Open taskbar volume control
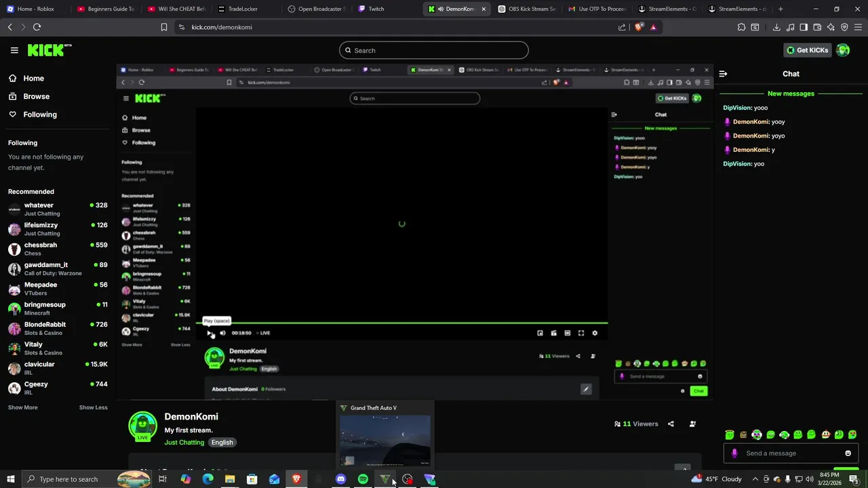868x488 pixels. pos(810,479)
